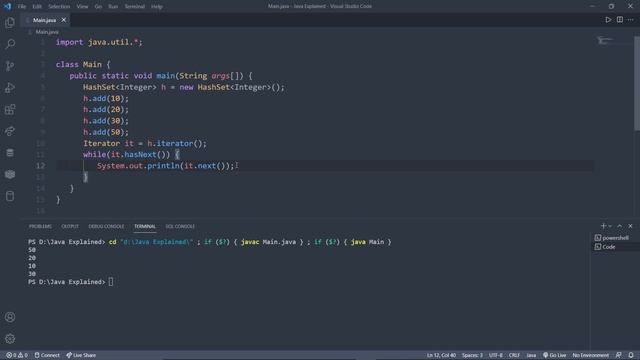Switch to the Output panel tab

click(x=70, y=226)
